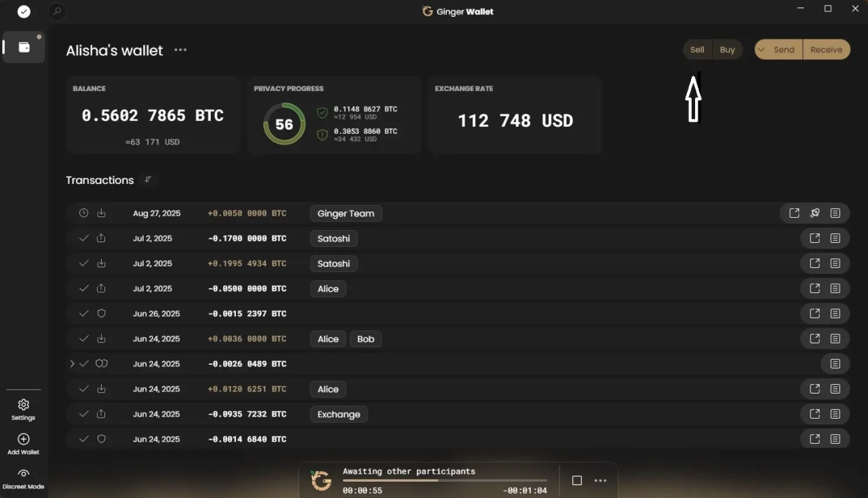This screenshot has width=868, height=498.
Task: Click the green shield check icon in Privacy Progress
Action: click(323, 113)
